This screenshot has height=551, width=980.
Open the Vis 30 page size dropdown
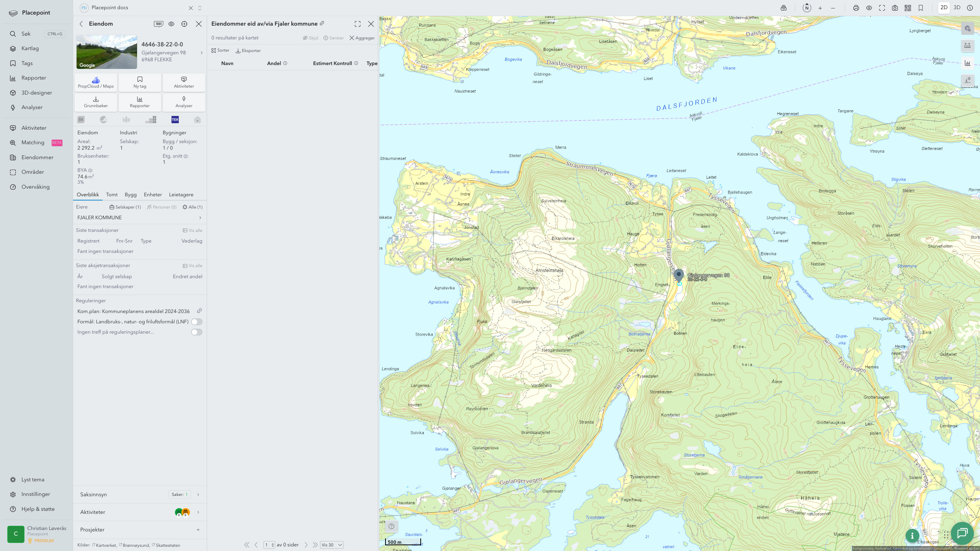click(x=332, y=545)
